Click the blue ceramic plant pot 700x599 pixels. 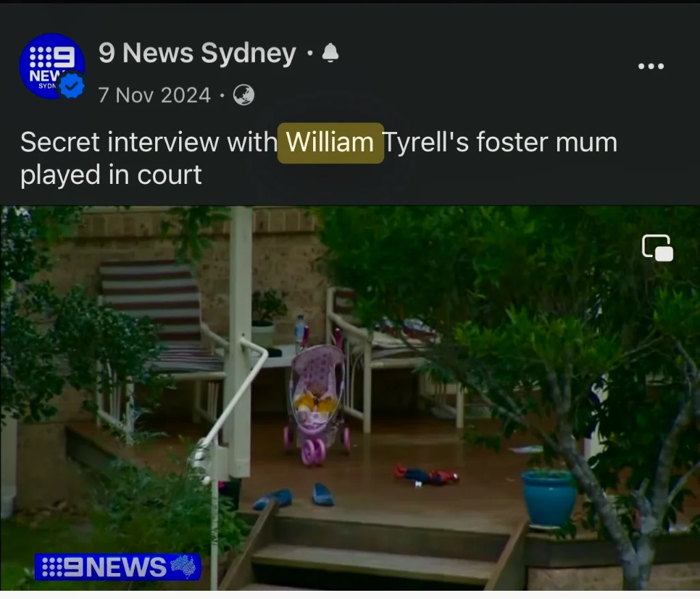tap(549, 498)
